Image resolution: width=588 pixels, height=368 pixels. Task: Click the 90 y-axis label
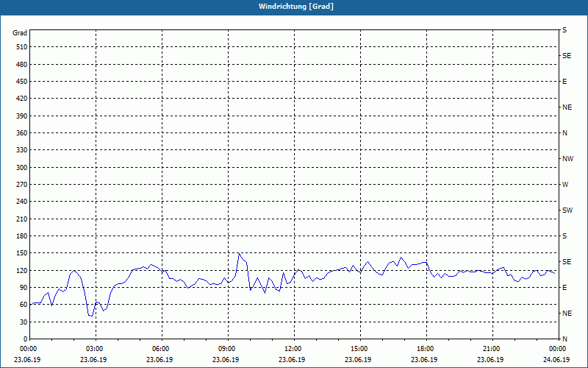[x=24, y=287]
